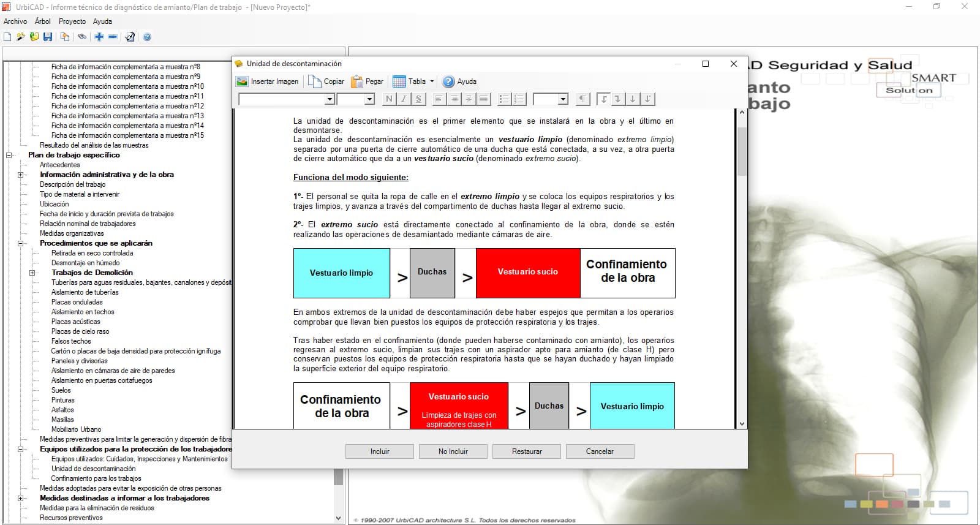Screen dimensions: 980x525
Task: Click the blue minus icon to collapse tree
Action: [x=113, y=37]
